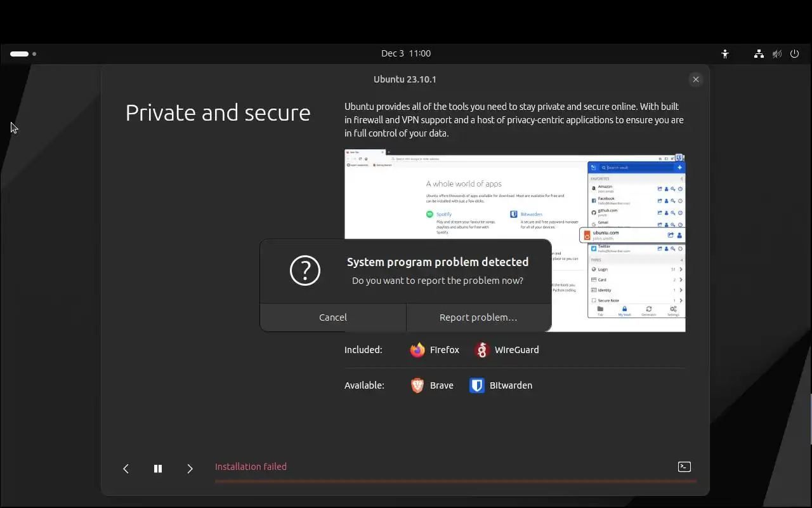
Task: Click the 'Do you want to report' message
Action: pos(438,281)
